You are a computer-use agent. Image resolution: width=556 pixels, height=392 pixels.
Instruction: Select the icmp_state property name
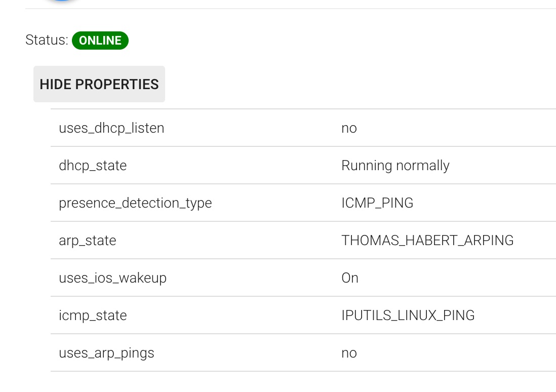93,316
